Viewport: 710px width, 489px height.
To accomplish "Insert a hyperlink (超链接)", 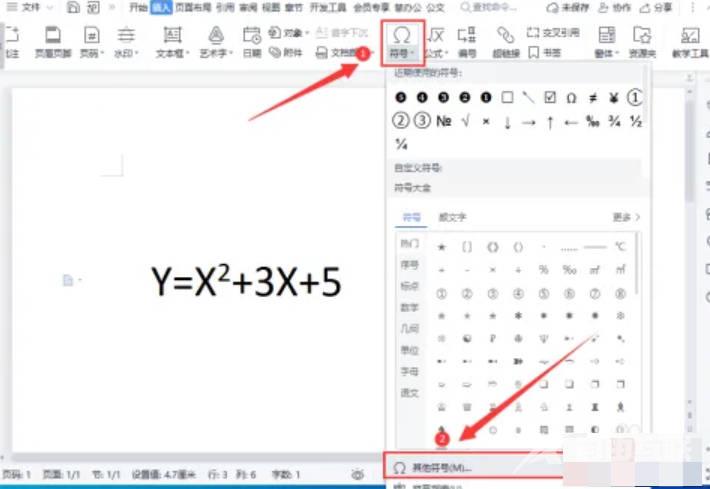I will pyautogui.click(x=506, y=42).
